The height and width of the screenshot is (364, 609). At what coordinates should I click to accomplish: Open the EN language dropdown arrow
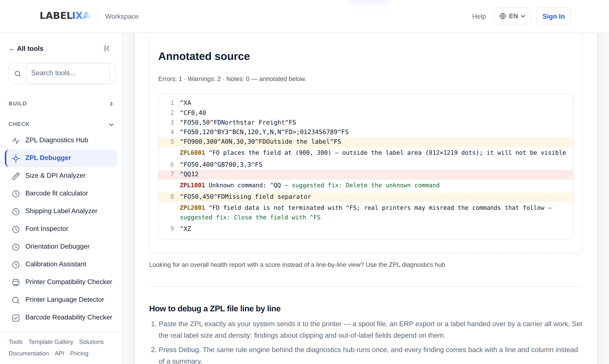pyautogui.click(x=523, y=16)
